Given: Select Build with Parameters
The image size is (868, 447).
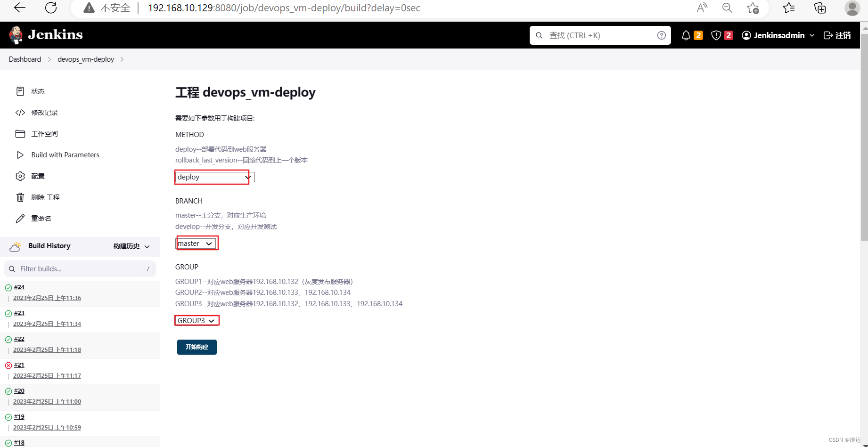Looking at the screenshot, I should 65,155.
